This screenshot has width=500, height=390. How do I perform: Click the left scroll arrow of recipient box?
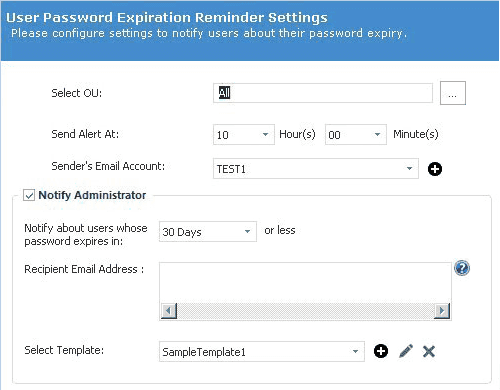(169, 311)
